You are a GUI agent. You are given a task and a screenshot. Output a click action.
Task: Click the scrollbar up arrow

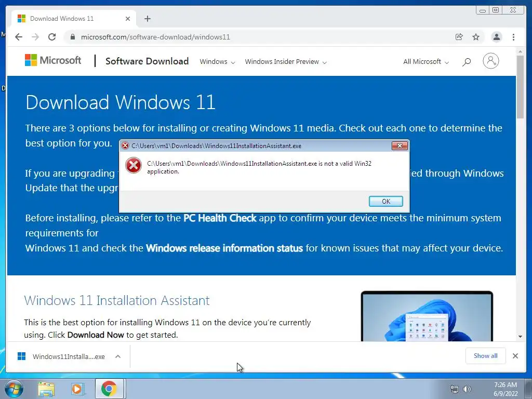point(520,51)
